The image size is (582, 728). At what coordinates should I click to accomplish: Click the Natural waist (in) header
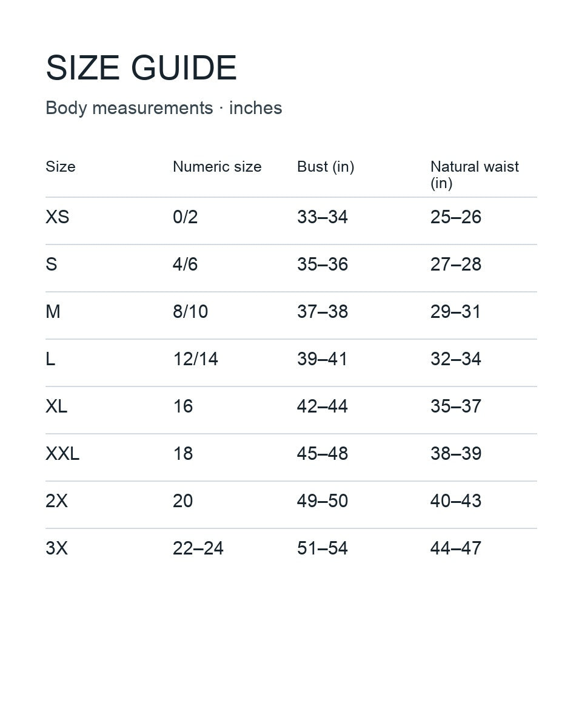475,175
